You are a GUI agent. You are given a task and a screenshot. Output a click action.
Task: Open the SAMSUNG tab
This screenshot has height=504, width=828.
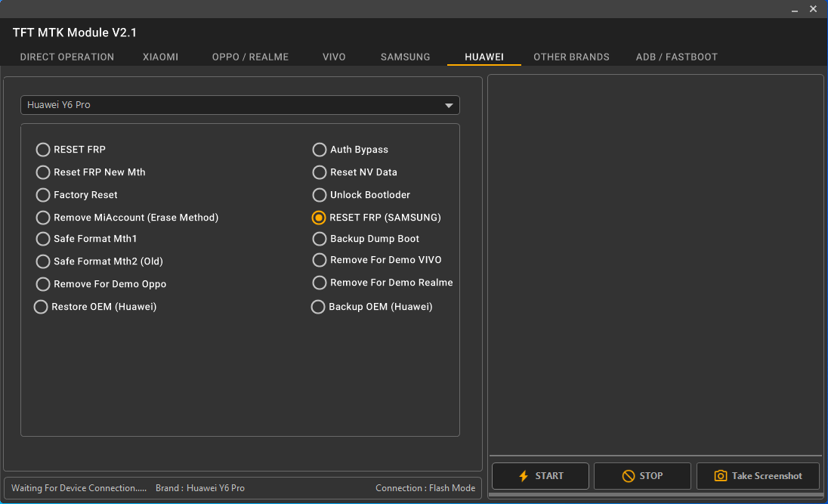[x=405, y=57]
